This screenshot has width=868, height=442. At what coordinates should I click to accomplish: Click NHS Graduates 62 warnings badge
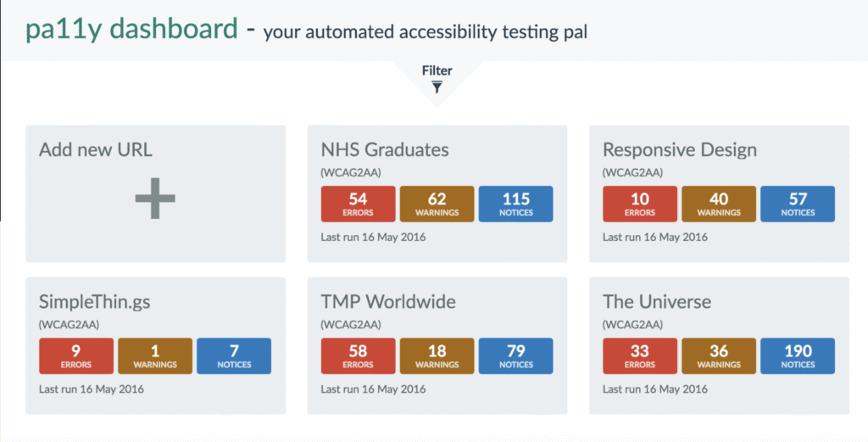pos(437,204)
